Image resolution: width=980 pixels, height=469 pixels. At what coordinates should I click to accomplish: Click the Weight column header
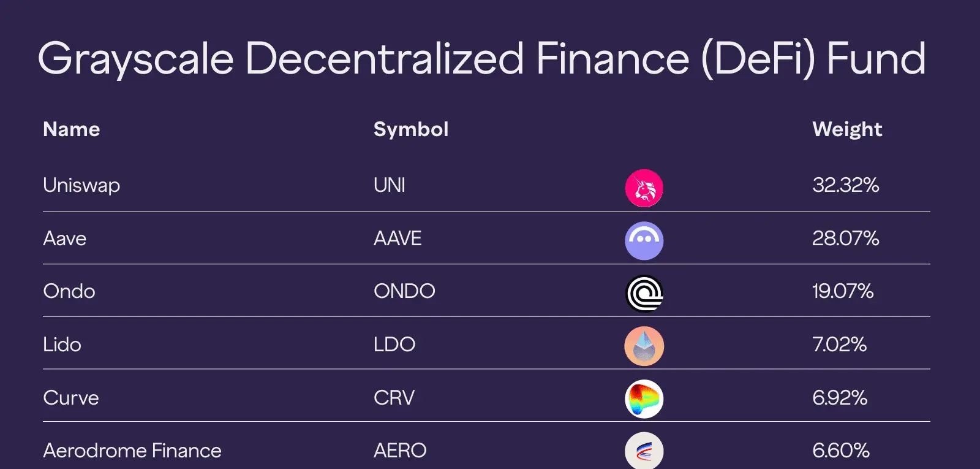[847, 130]
